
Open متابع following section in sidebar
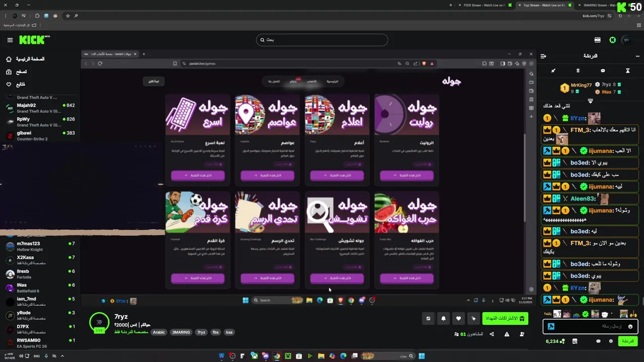click(15, 84)
